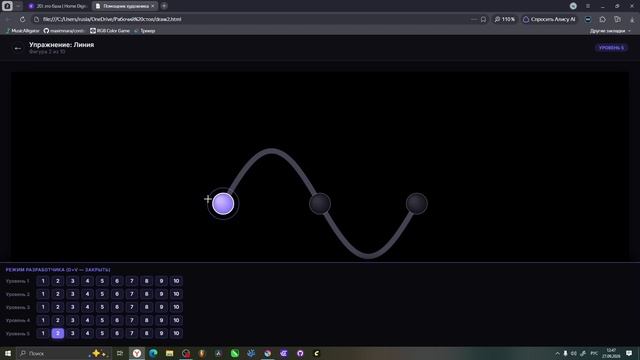
Task: Click the right end dark node
Action: coord(416,204)
